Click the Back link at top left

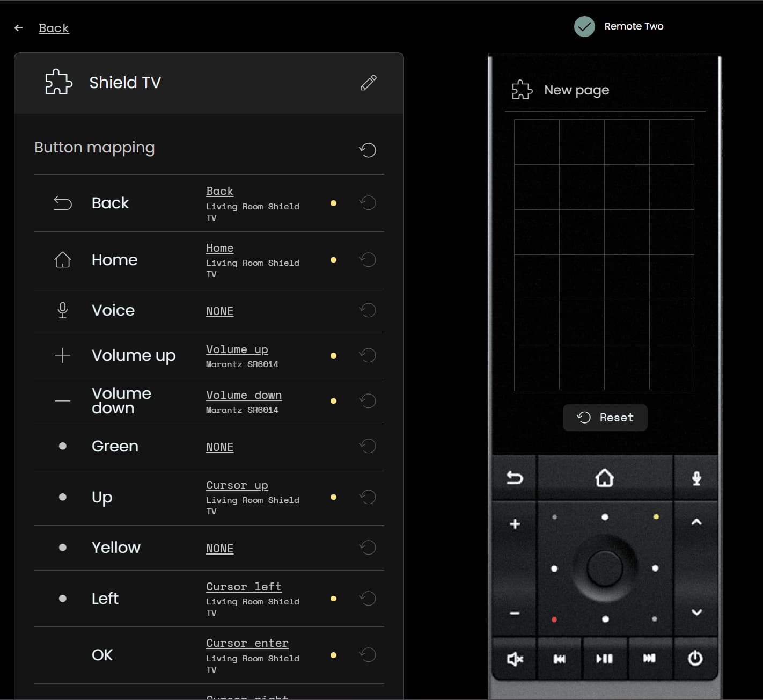[x=53, y=27]
